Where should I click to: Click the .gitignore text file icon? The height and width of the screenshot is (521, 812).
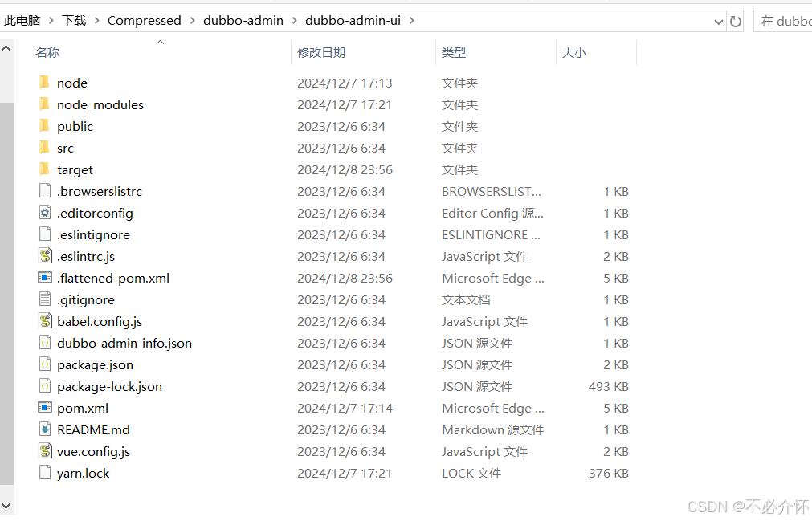coord(45,299)
